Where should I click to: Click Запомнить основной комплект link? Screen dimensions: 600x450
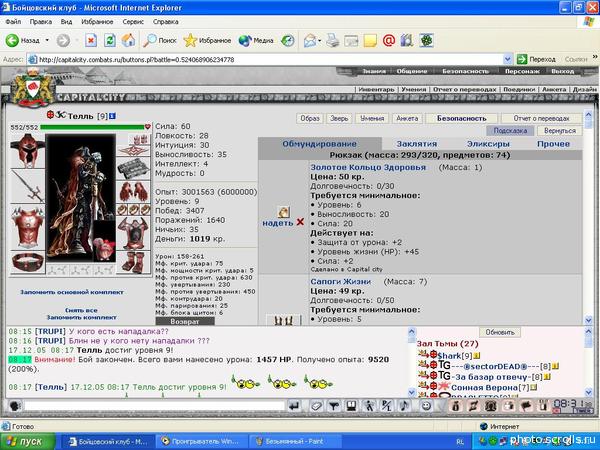tap(72, 292)
